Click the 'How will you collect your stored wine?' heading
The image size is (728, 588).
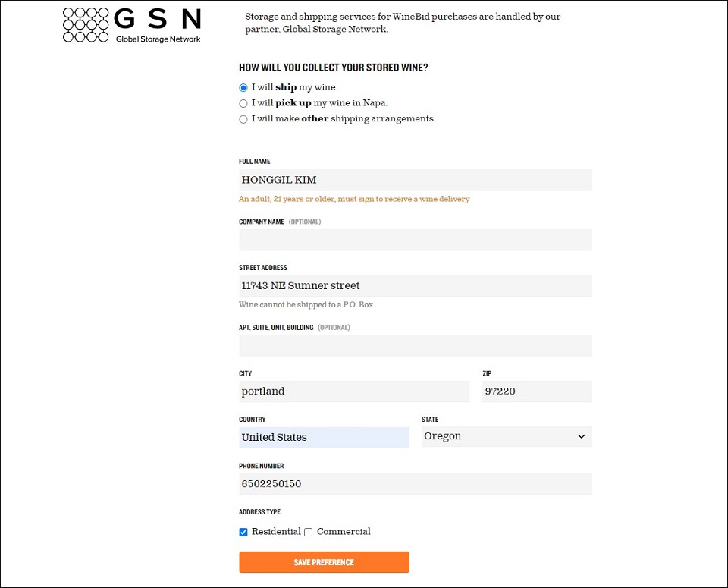point(334,68)
